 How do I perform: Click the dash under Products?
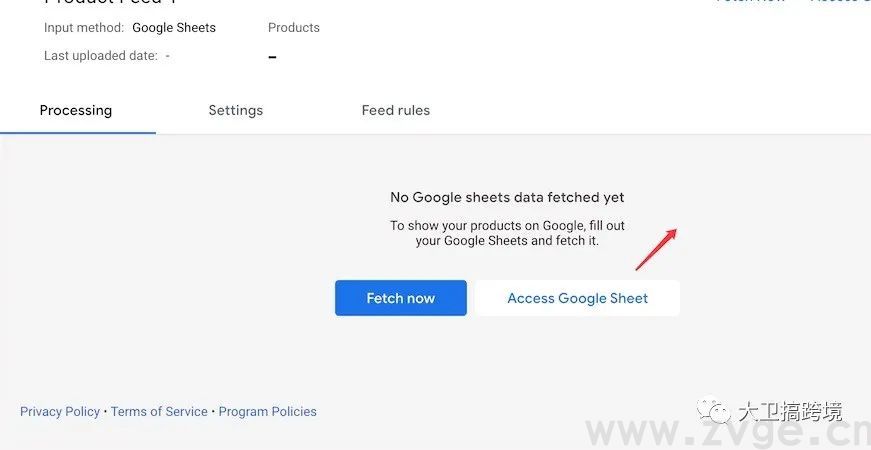point(272,57)
